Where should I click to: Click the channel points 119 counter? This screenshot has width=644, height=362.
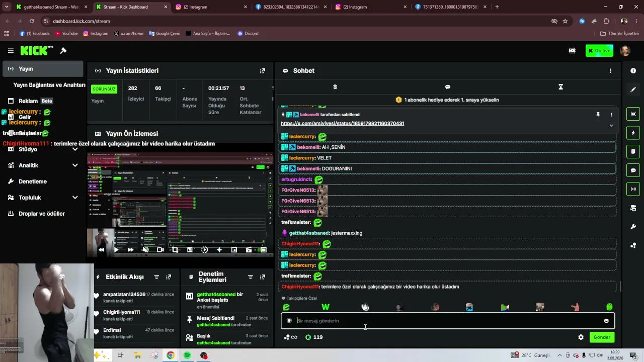314,337
